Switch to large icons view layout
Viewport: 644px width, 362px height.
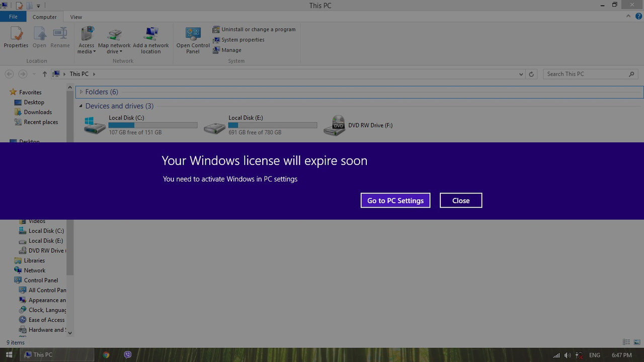[636, 342]
